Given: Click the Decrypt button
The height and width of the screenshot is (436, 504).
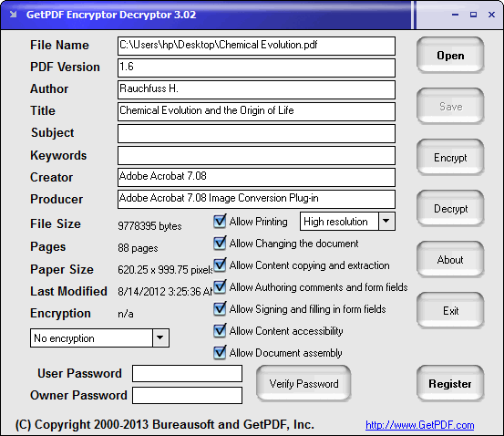Looking at the screenshot, I should pyautogui.click(x=450, y=209).
